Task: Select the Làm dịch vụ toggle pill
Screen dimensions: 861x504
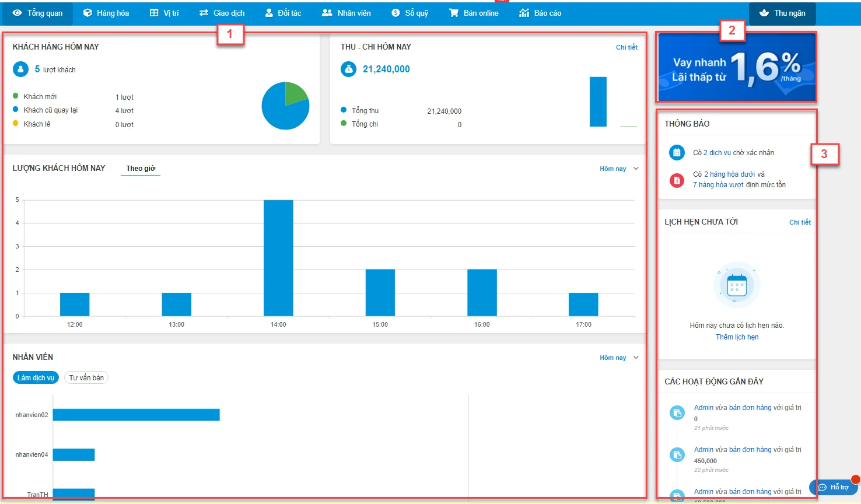Action: [36, 378]
